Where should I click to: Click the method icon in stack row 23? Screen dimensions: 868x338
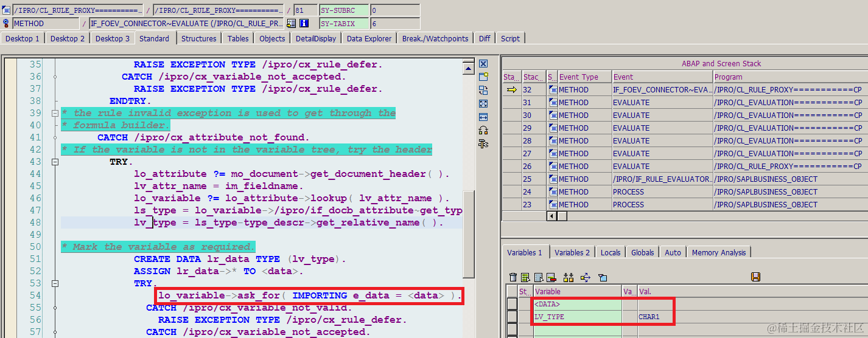pyautogui.click(x=552, y=204)
